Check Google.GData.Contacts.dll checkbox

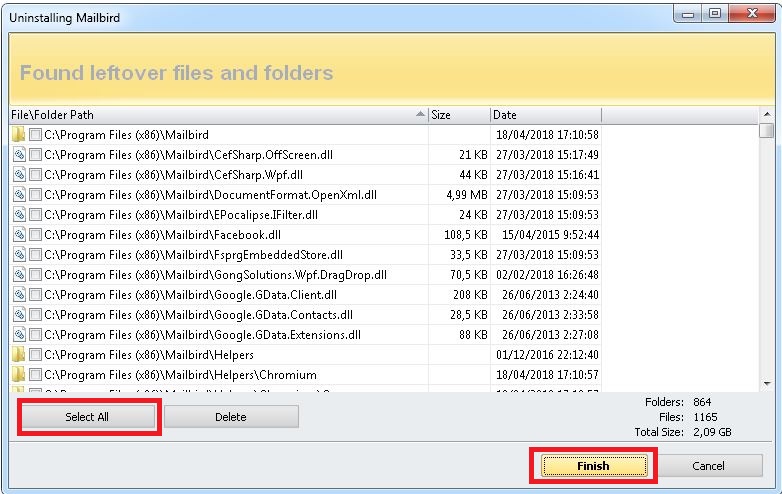(x=35, y=315)
